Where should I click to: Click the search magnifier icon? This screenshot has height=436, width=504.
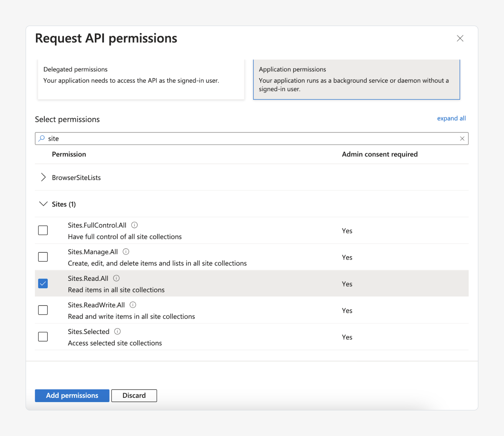coord(41,139)
